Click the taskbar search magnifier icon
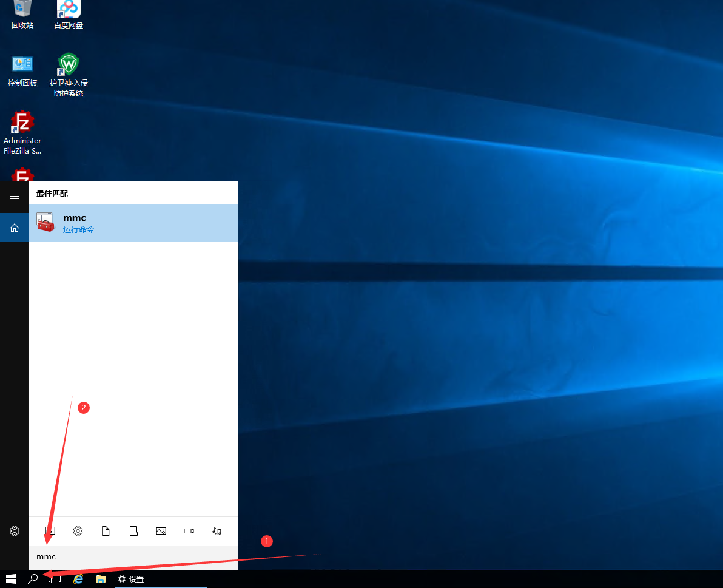The width and height of the screenshot is (723, 588). 33,579
